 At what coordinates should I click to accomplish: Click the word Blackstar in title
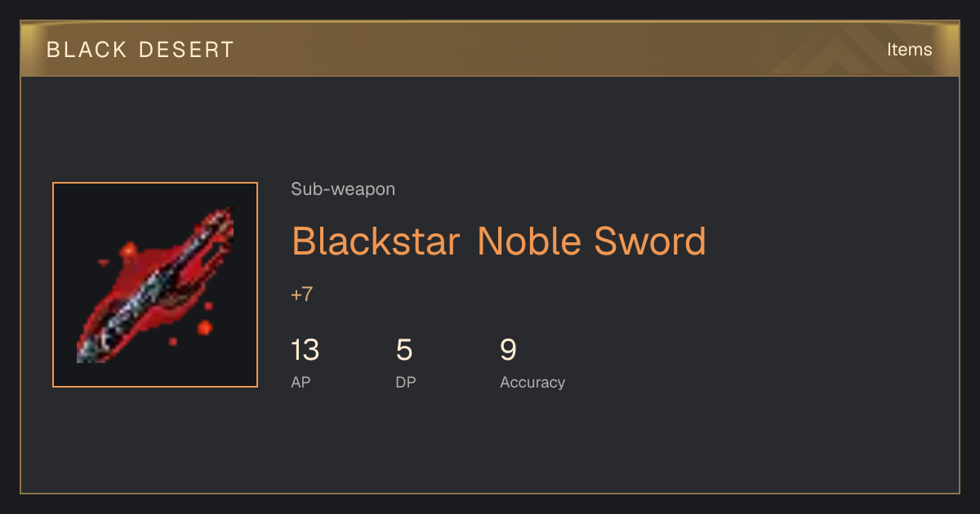(x=376, y=241)
